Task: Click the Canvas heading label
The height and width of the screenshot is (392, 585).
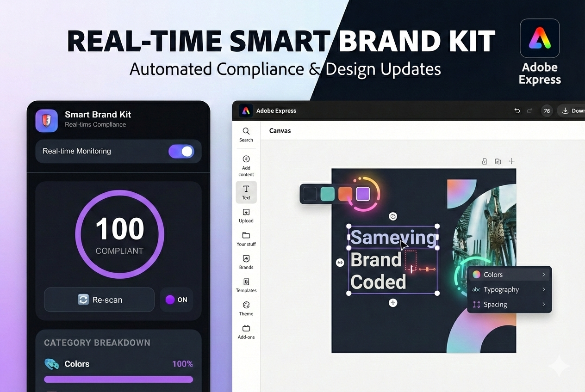Action: tap(280, 131)
